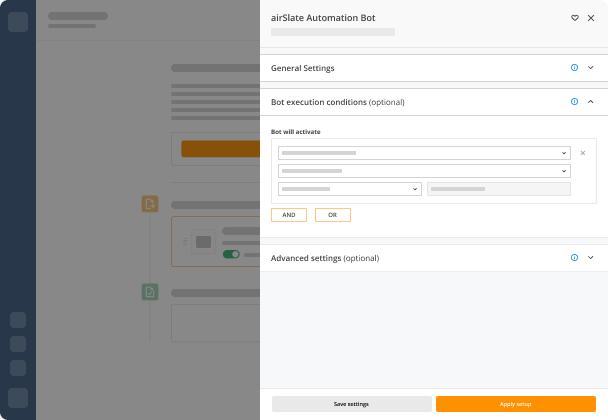Remove the condition with the X icon
Image resolution: width=608 pixels, height=420 pixels.
pyautogui.click(x=582, y=153)
